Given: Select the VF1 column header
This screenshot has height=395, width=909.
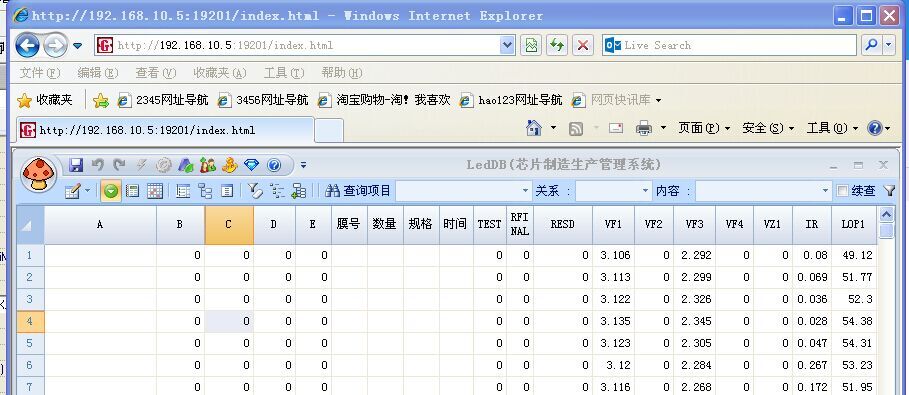Looking at the screenshot, I should click(x=613, y=225).
